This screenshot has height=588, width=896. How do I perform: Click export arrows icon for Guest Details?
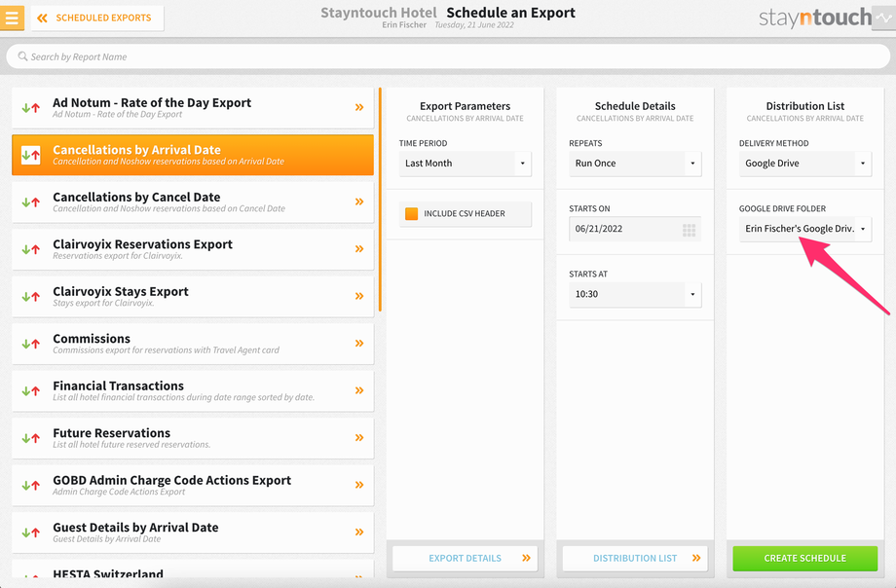[x=31, y=533]
